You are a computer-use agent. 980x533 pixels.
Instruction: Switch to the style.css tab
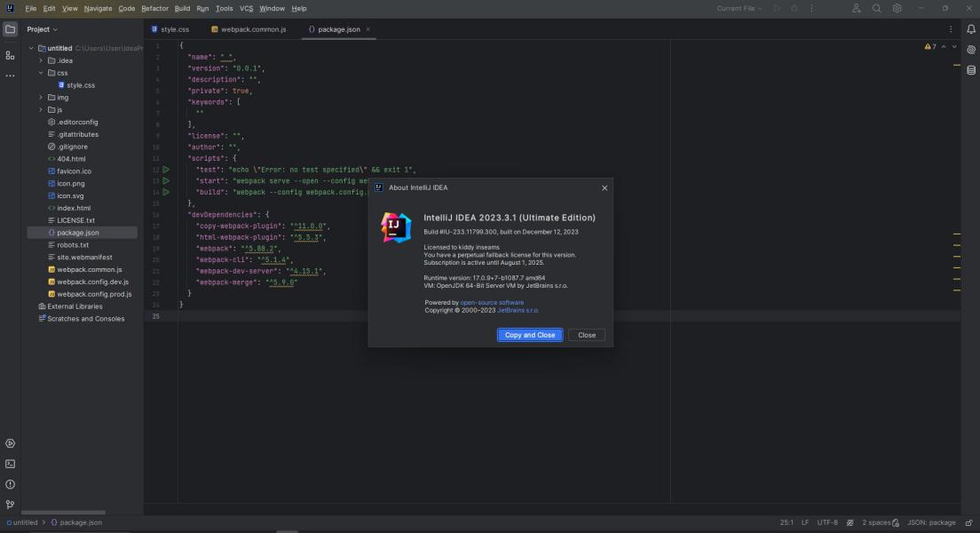[x=170, y=29]
